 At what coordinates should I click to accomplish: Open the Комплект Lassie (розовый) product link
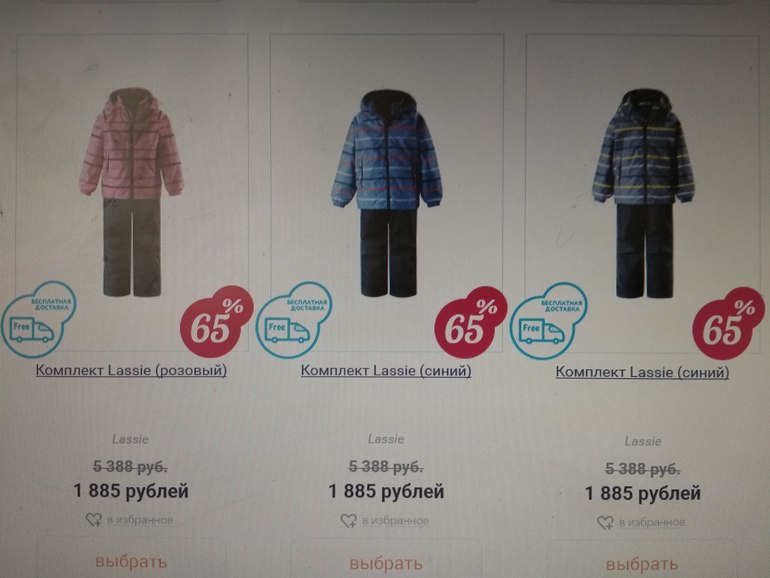pos(131,370)
